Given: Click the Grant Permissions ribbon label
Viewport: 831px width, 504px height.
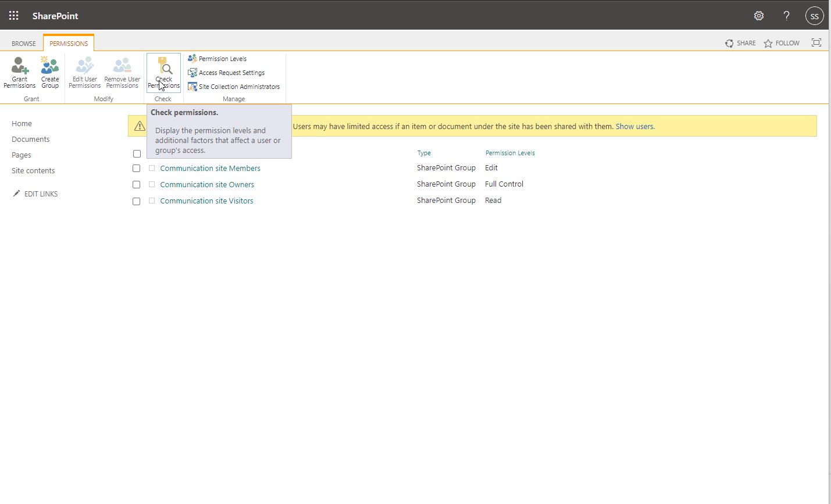Looking at the screenshot, I should 20,83.
